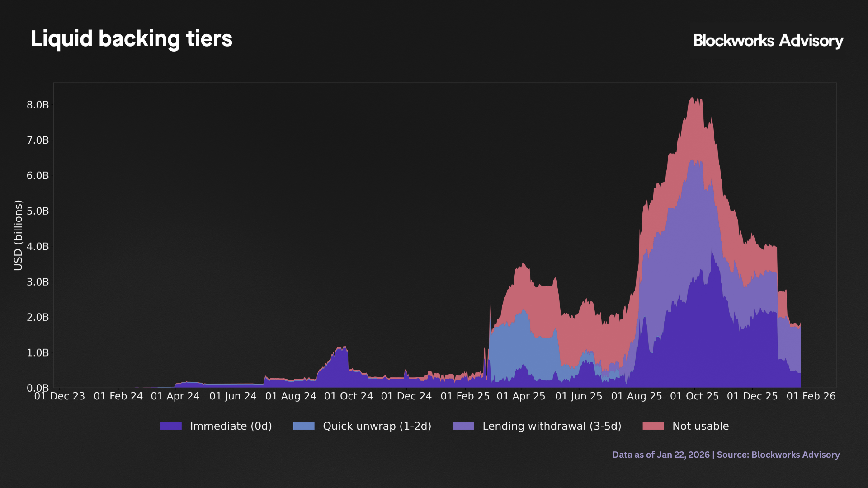Click the Quick unwrap (1-2d) legend label

click(x=377, y=426)
